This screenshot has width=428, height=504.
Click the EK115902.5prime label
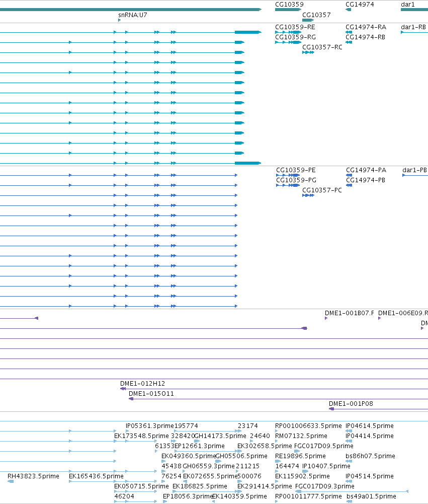pyautogui.click(x=302, y=476)
